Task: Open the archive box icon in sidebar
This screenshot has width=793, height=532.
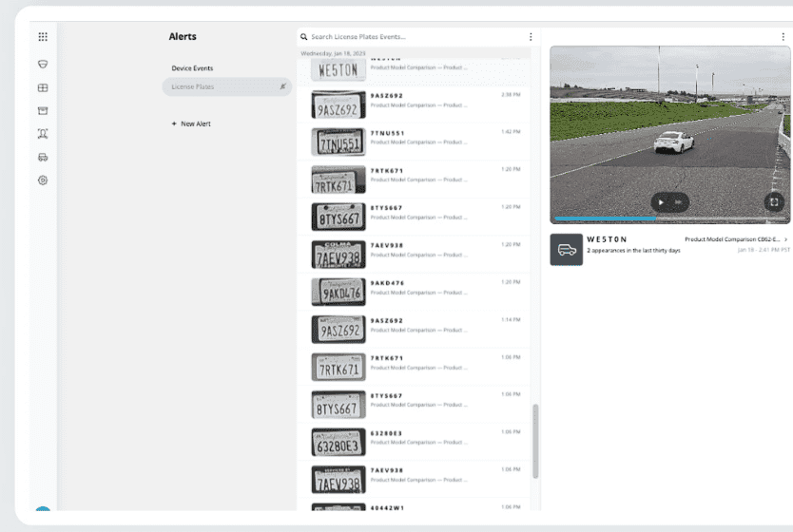Action: tap(43, 110)
